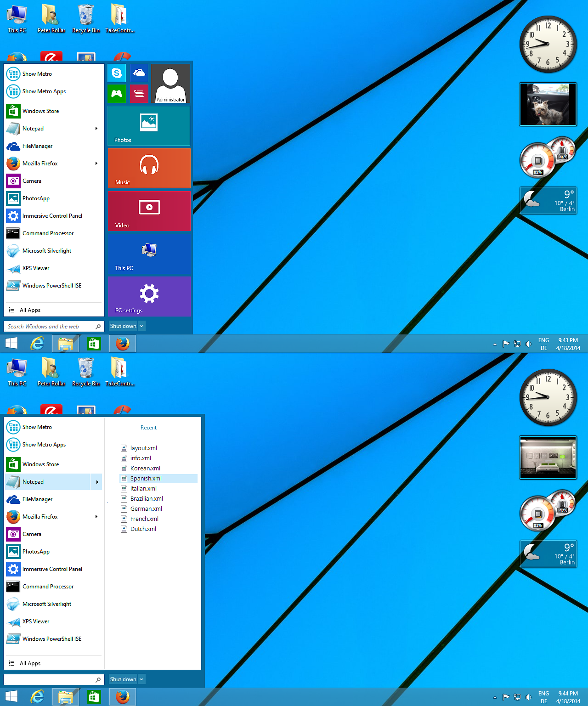Expand the Mozilla Firefox submenu arrow
Screen dimensions: 588x706
click(x=97, y=164)
